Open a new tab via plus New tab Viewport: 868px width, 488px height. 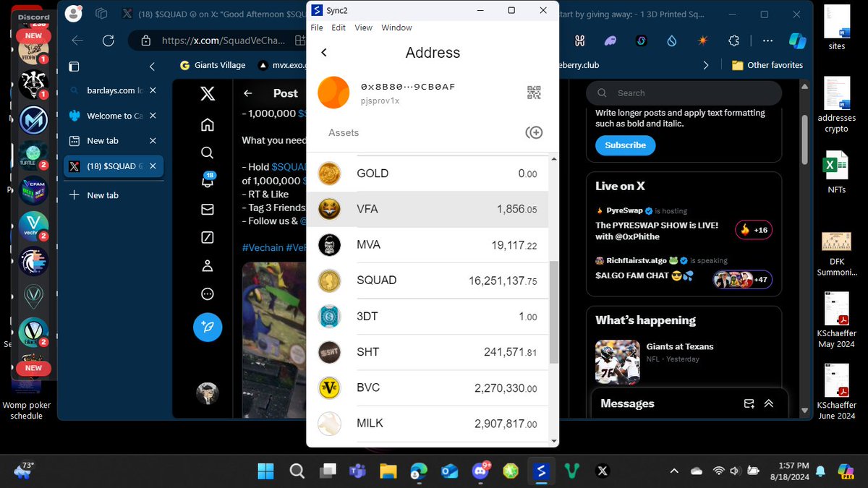tap(95, 195)
